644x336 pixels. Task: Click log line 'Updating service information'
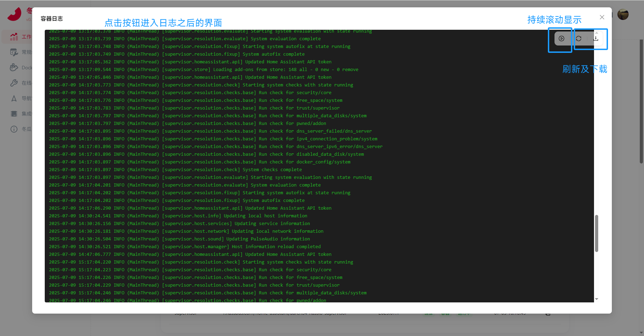pyautogui.click(x=179, y=224)
